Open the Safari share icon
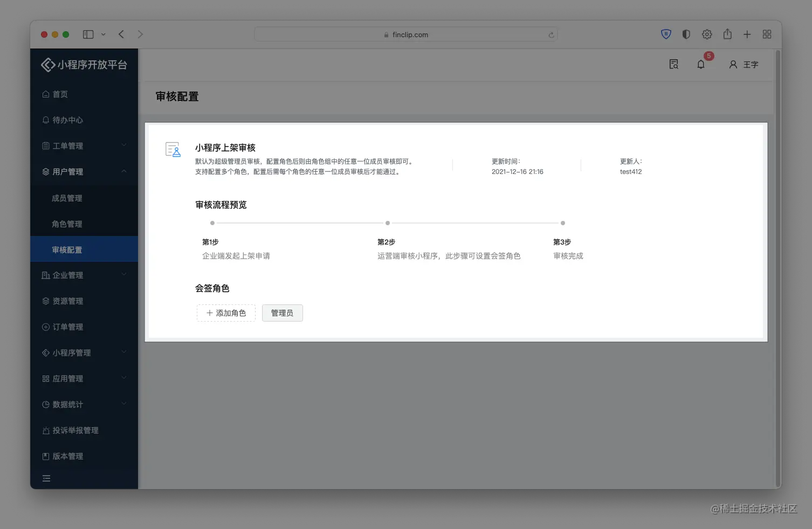The width and height of the screenshot is (812, 529). (727, 34)
